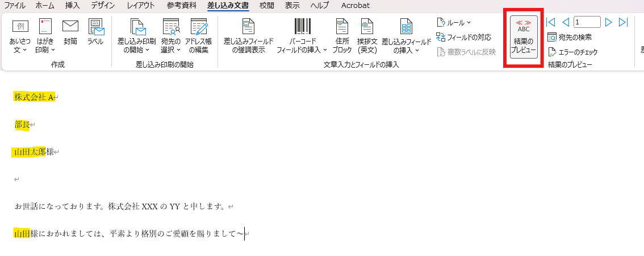
Task: Go to next record arrow
Action: (609, 22)
